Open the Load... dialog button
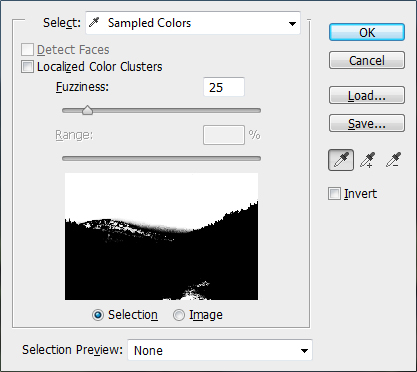Image resolution: width=417 pixels, height=372 pixels. click(x=367, y=95)
